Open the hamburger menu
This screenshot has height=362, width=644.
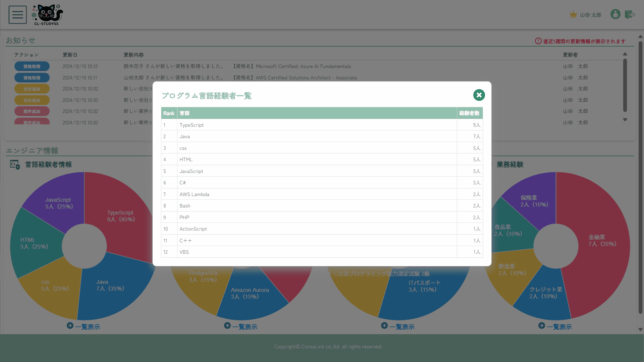[17, 15]
